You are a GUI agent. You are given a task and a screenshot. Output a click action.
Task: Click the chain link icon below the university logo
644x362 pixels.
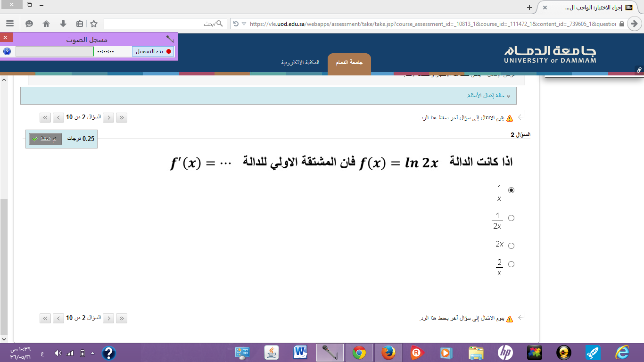pyautogui.click(x=639, y=70)
